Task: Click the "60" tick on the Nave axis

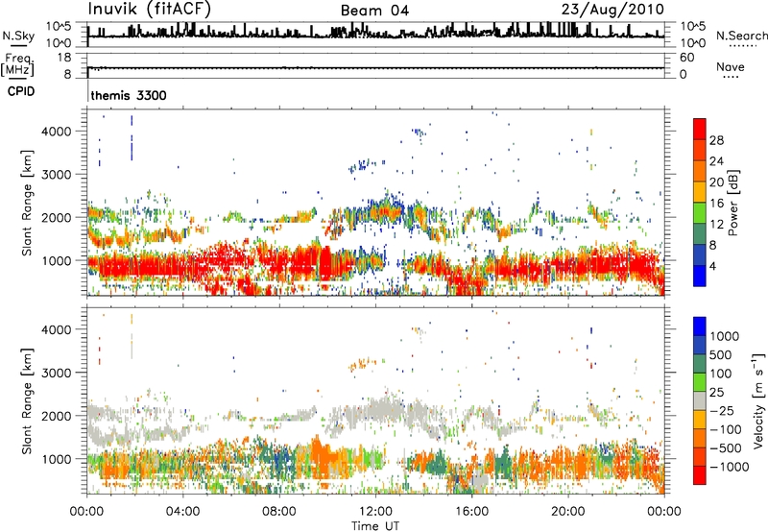Action: [686, 58]
